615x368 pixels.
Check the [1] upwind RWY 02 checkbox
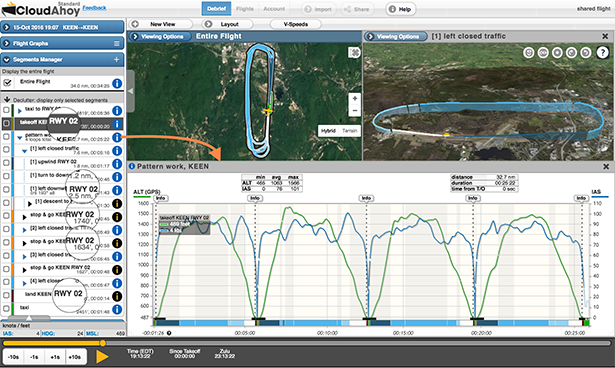click(x=6, y=163)
